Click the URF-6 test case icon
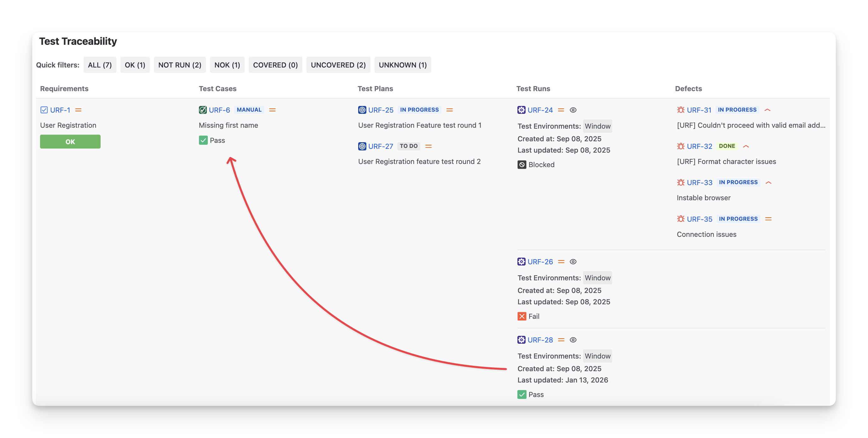868x438 pixels. pyautogui.click(x=202, y=110)
